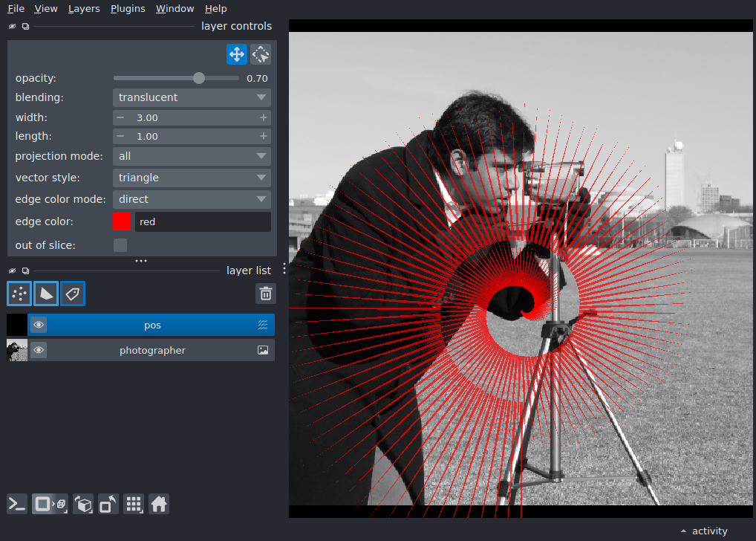Image resolution: width=756 pixels, height=541 pixels.
Task: Open the vector style dropdown
Action: click(x=192, y=178)
